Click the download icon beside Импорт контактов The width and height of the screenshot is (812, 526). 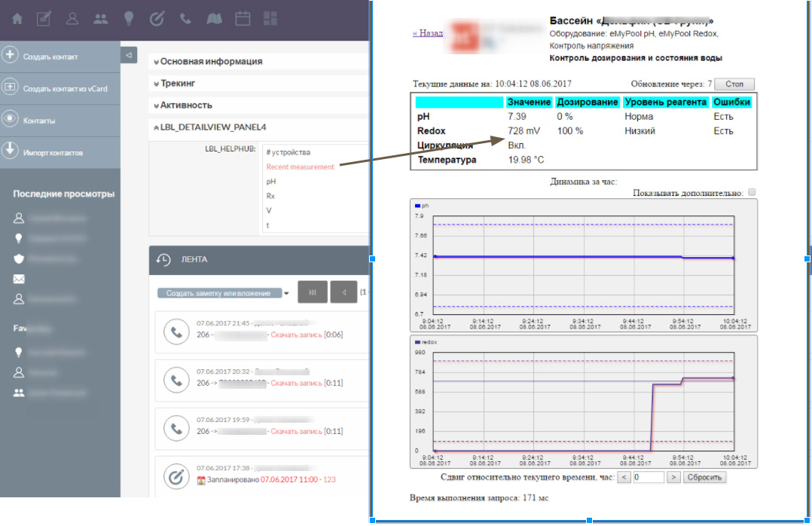(x=10, y=150)
